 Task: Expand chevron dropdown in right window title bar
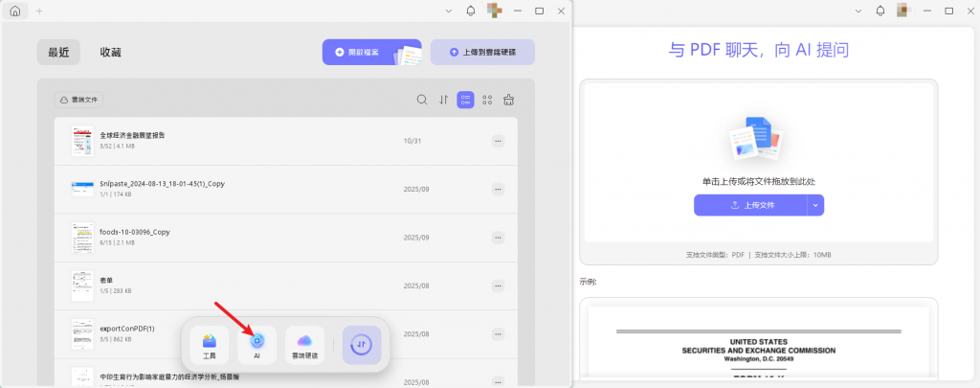[858, 11]
